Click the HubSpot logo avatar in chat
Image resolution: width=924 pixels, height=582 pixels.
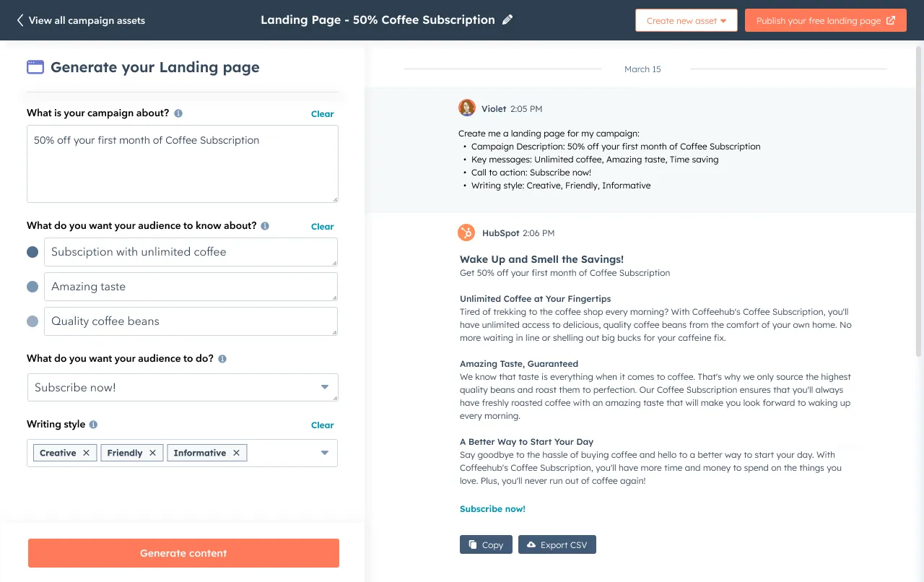[467, 233]
